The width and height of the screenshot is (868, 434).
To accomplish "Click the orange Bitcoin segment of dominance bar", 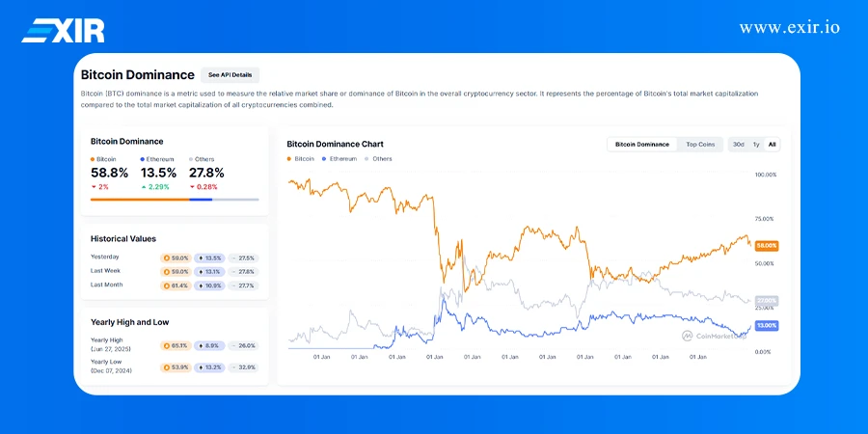I will pyautogui.click(x=139, y=200).
